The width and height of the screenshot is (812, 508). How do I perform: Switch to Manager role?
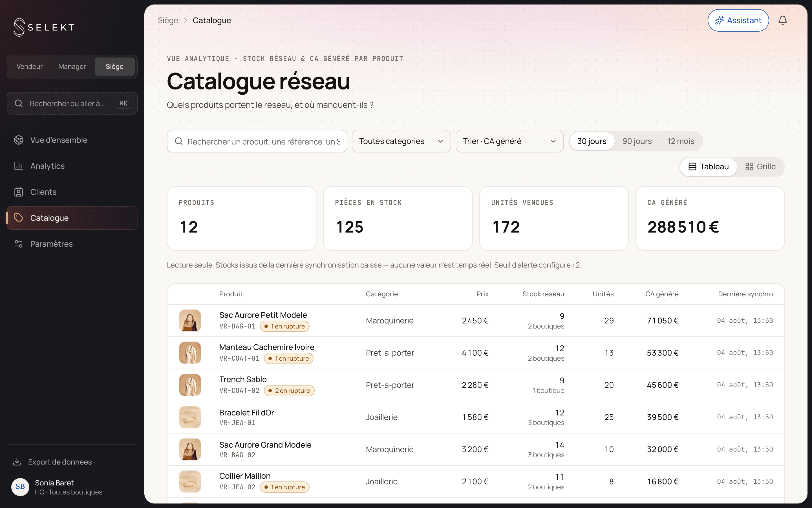pyautogui.click(x=72, y=67)
